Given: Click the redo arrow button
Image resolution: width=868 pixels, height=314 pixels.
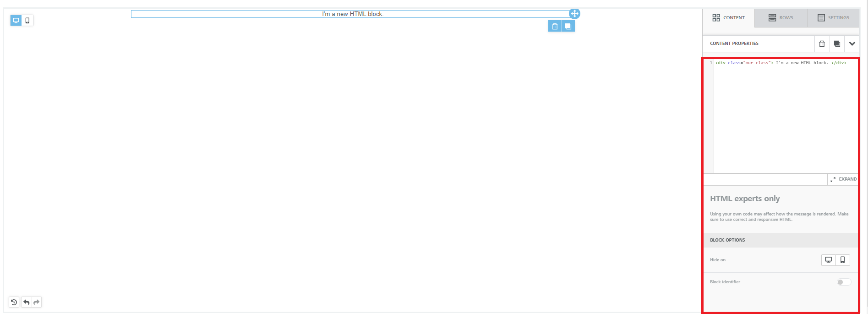Looking at the screenshot, I should [x=37, y=302].
